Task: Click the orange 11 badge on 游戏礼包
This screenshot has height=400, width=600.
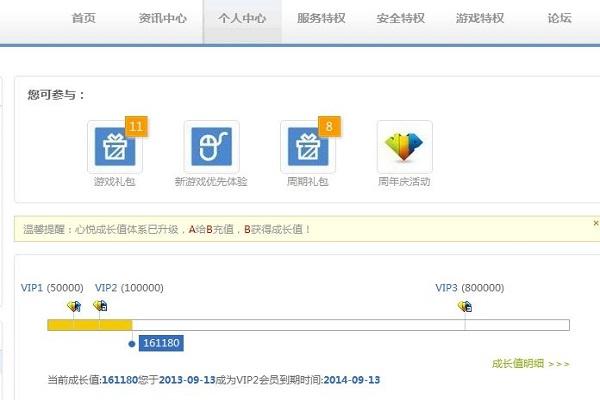Action: pyautogui.click(x=136, y=126)
